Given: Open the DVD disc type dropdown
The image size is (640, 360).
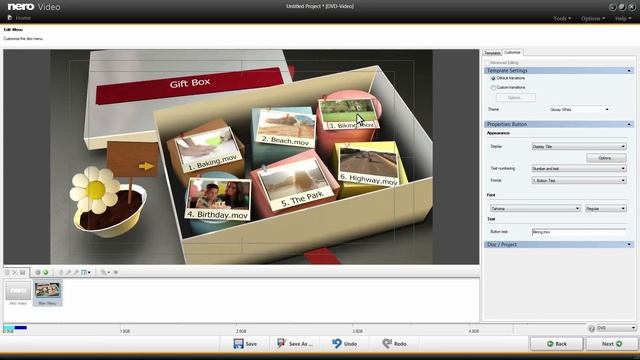Looking at the screenshot, I should [616, 328].
